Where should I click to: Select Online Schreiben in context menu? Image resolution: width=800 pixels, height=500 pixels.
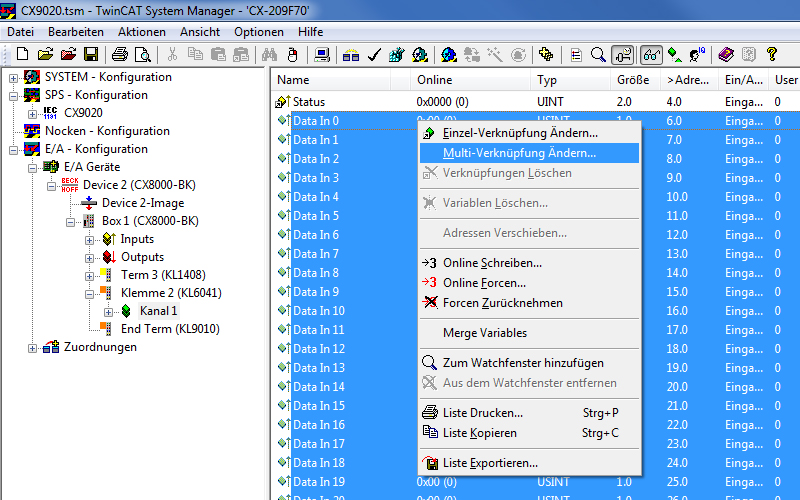(529, 263)
